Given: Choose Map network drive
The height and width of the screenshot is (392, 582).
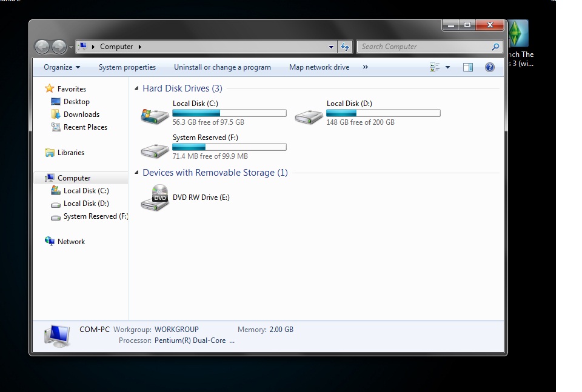Looking at the screenshot, I should 319,67.
